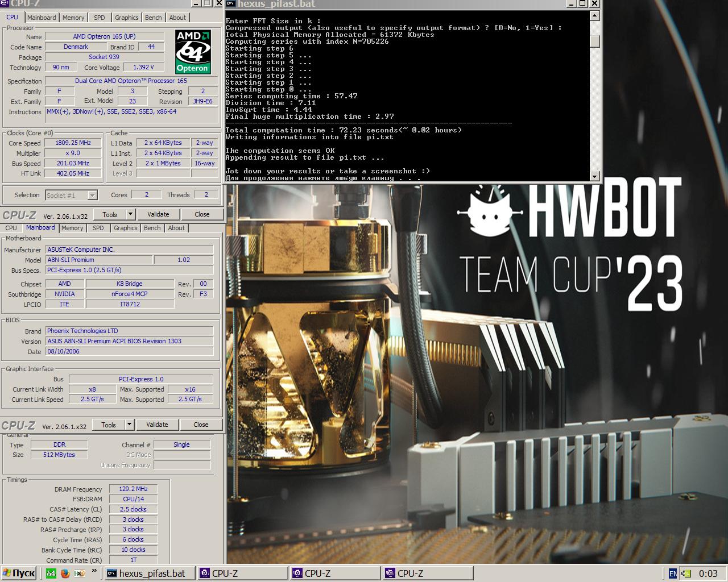
Task: Activate the first CPU-Z taskbar button
Action: pos(242,573)
